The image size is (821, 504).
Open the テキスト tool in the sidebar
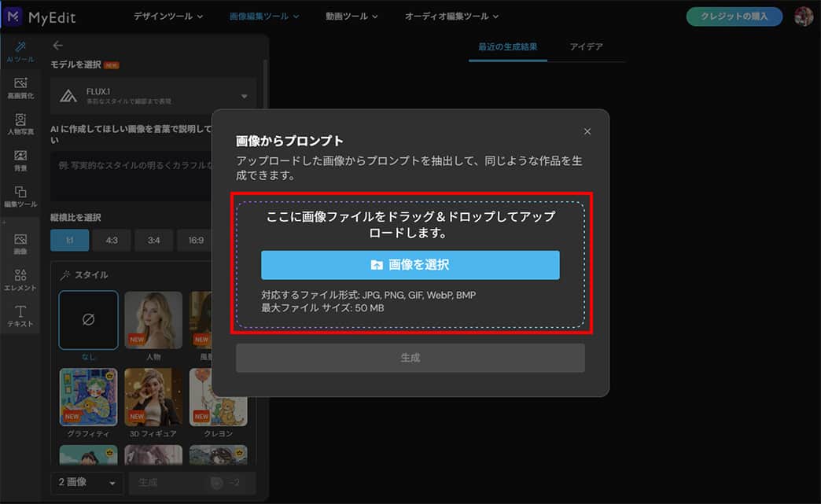pos(20,315)
